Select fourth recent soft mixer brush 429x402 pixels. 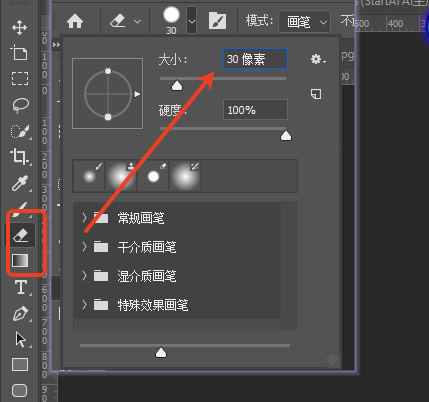185,176
